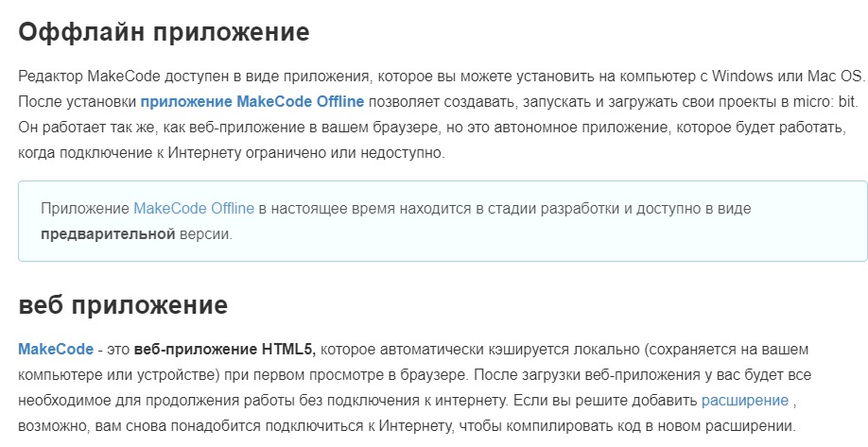Click the 'Оффлайн приложение' heading
The width and height of the screenshot is (868, 447).
[x=164, y=32]
